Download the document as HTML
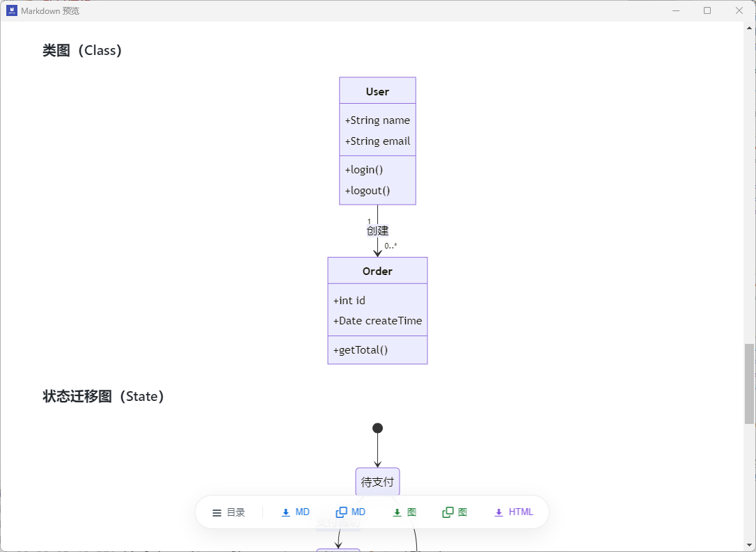The height and width of the screenshot is (552, 756). pyautogui.click(x=513, y=512)
